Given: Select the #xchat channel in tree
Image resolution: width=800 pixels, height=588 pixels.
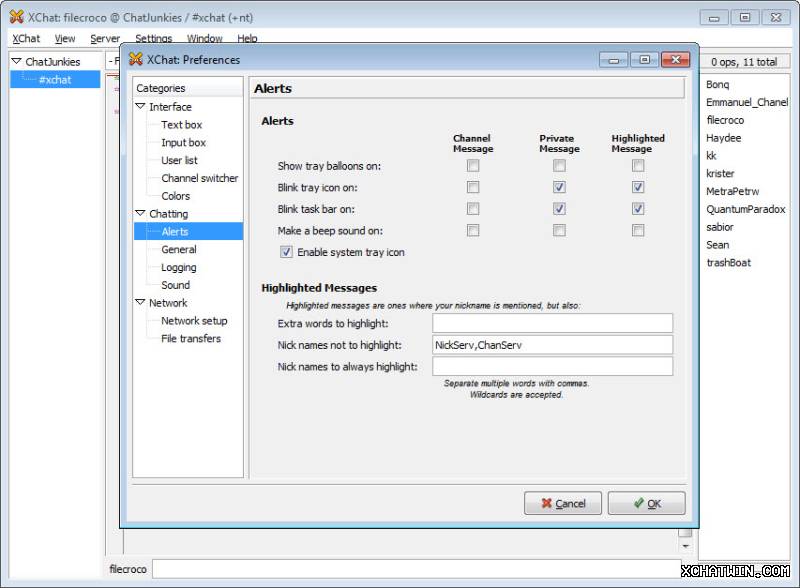Looking at the screenshot, I should (x=55, y=80).
